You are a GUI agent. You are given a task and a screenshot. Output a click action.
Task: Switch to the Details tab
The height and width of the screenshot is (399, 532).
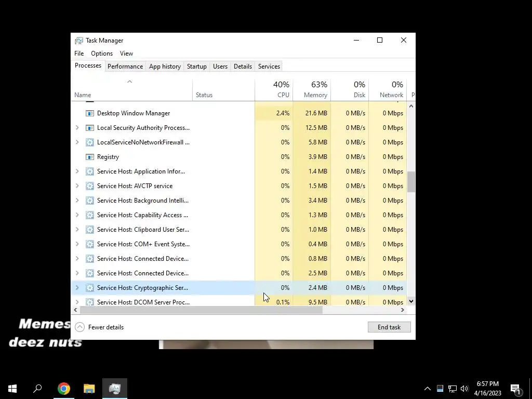[x=243, y=66]
